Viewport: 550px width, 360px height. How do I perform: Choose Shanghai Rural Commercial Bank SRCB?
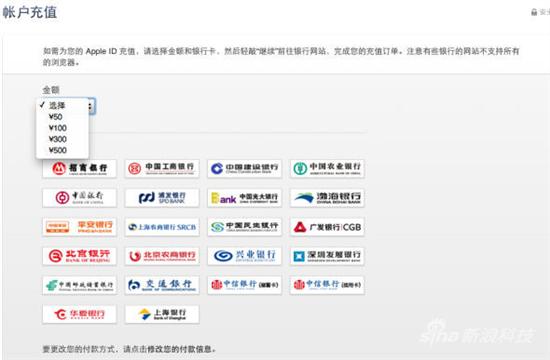[x=162, y=227]
